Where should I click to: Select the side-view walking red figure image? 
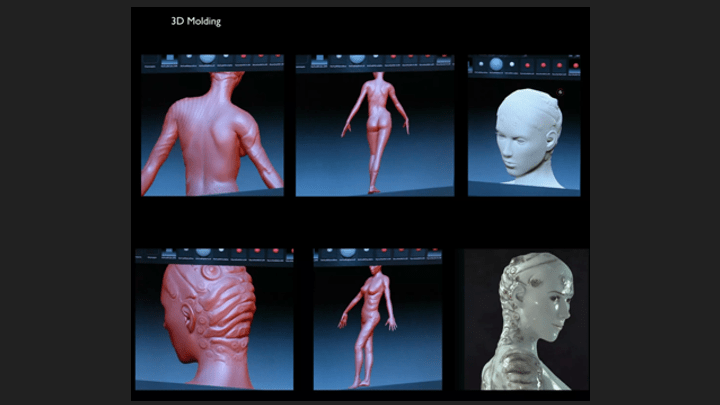pos(376,325)
